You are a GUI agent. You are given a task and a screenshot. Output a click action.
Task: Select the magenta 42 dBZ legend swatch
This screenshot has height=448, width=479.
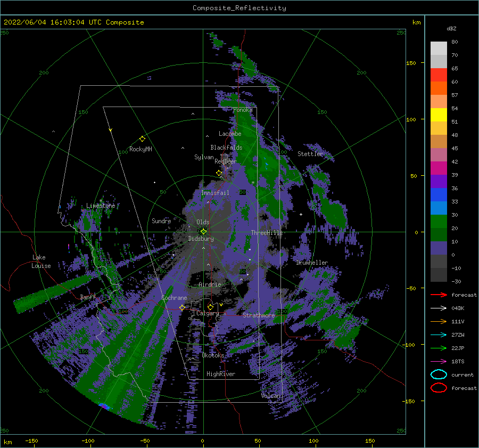439,168
